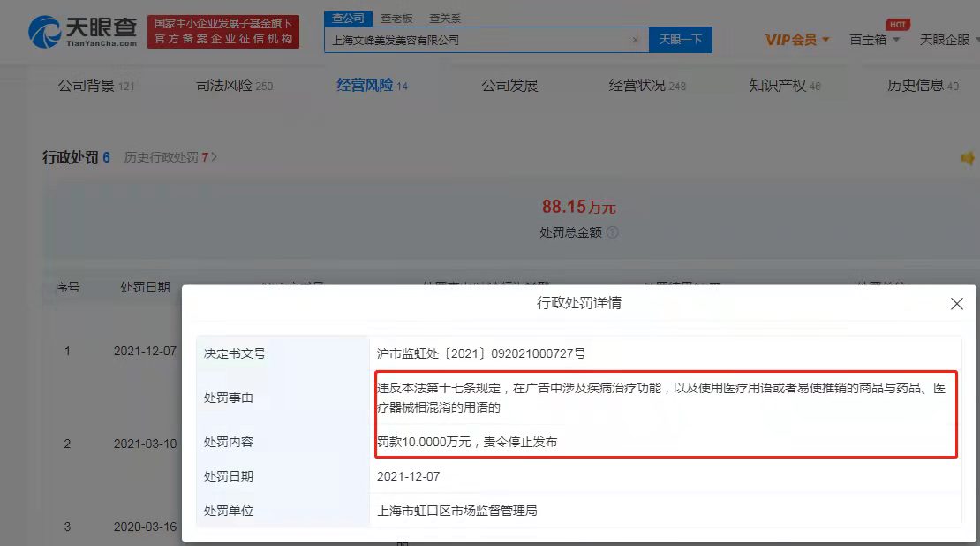Click the help icon beside 处罚总金额
The width and height of the screenshot is (980, 546).
pos(611,231)
